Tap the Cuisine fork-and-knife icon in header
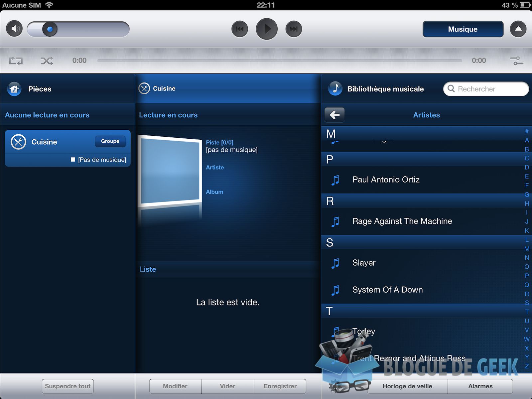Image resolution: width=532 pixels, height=399 pixels. pyautogui.click(x=144, y=88)
